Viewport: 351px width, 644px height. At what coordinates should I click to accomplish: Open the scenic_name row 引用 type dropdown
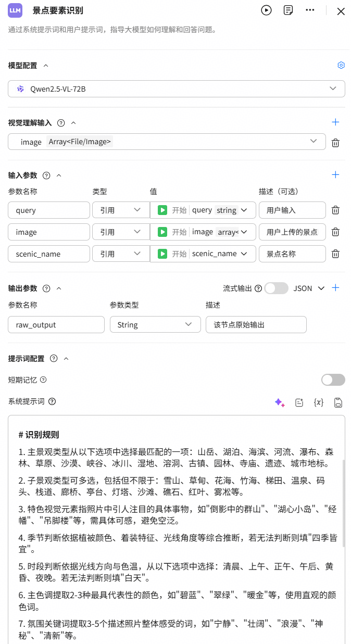click(x=120, y=254)
